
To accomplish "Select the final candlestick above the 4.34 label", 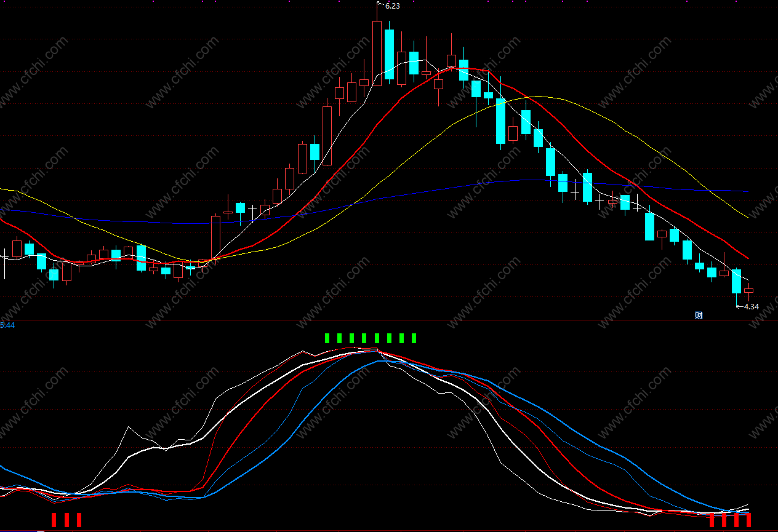I will (x=748, y=291).
